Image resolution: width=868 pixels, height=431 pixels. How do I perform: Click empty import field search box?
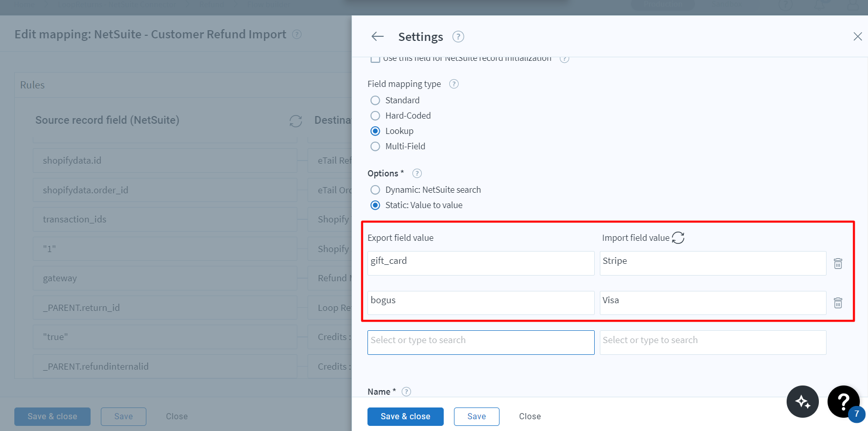point(713,343)
